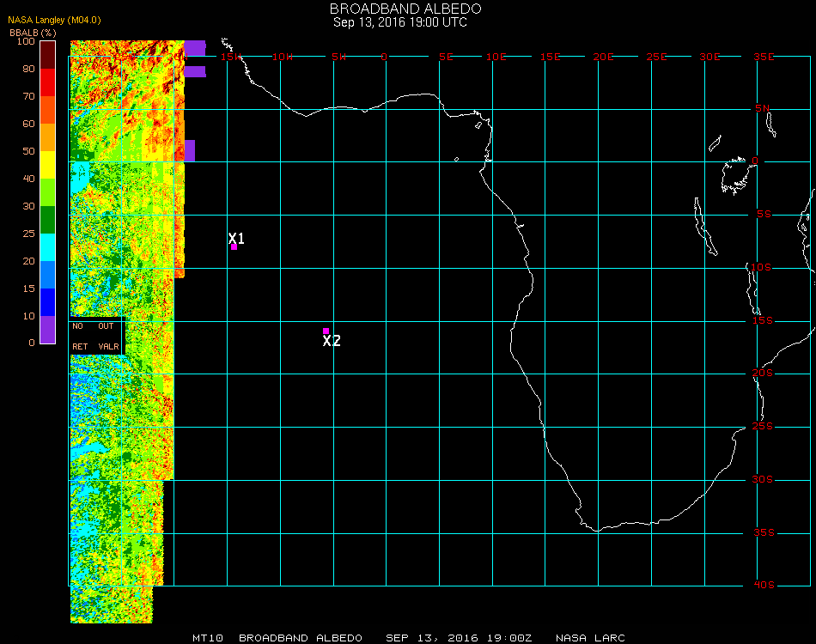Click the MT10 footer caption text
The image size is (816, 644).
[x=209, y=638]
